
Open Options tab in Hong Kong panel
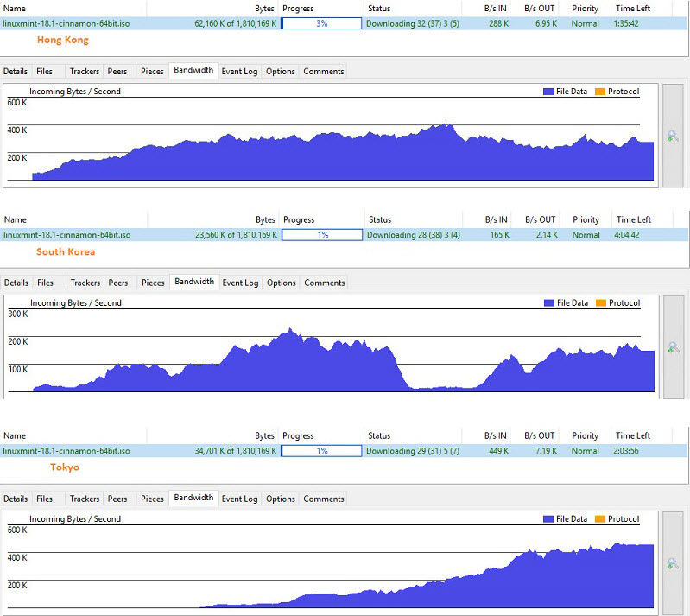coord(281,72)
